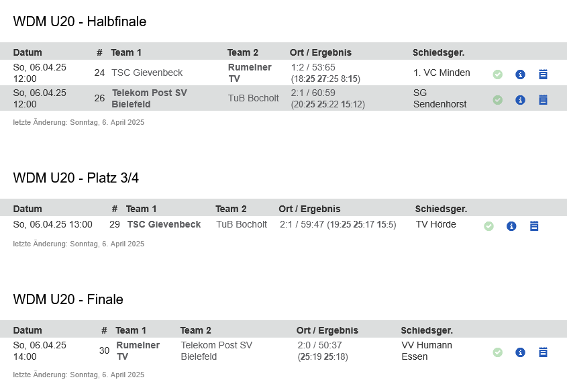Screen dimensions: 567x392
Task: Click the green checkmark for match 30
Action: coord(498,352)
